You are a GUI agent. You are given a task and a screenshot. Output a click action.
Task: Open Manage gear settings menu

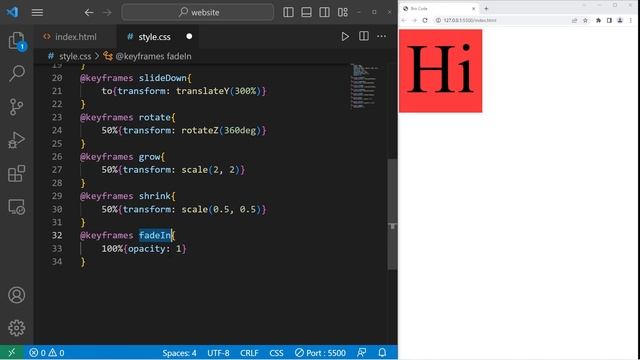(17, 328)
